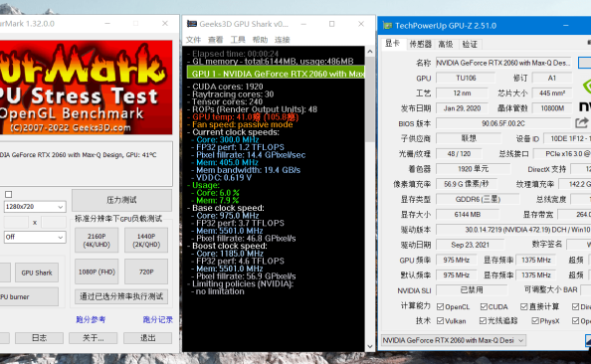
Task: Click the custom height field right of the x
Action: point(54,223)
